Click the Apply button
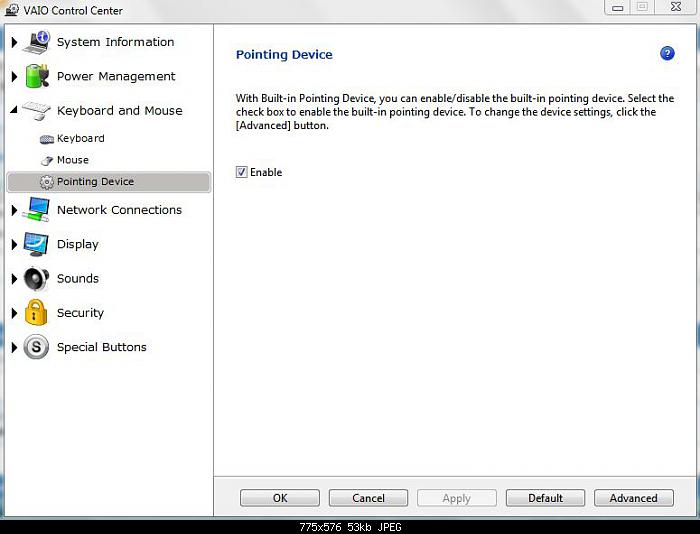The width and height of the screenshot is (700, 534). point(457,498)
